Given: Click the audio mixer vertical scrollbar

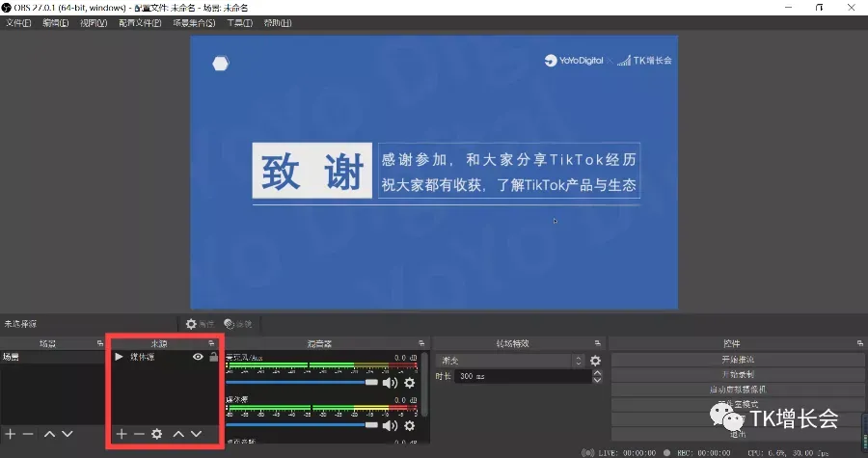Looking at the screenshot, I should click(x=424, y=385).
